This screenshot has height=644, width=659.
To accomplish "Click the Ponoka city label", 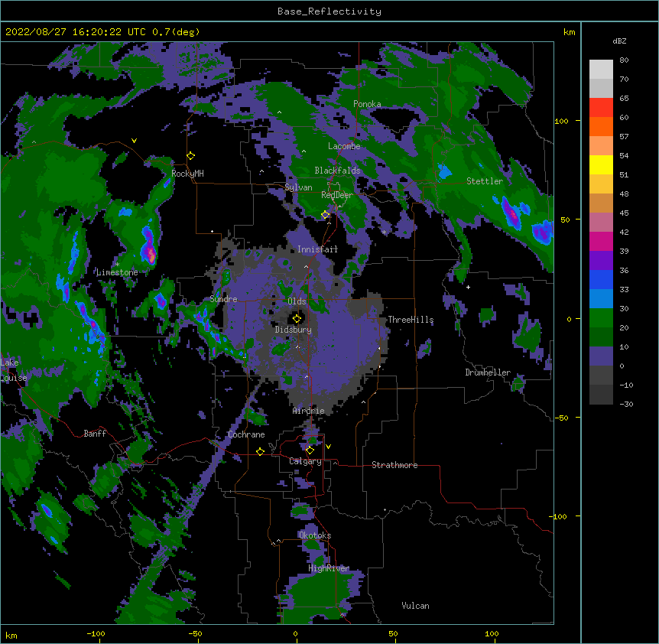I will click(367, 104).
